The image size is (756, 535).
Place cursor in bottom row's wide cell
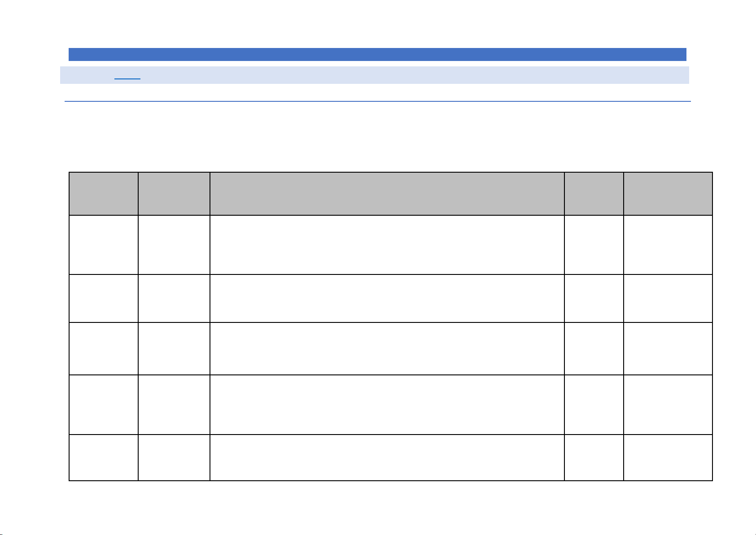pyautogui.click(x=387, y=457)
